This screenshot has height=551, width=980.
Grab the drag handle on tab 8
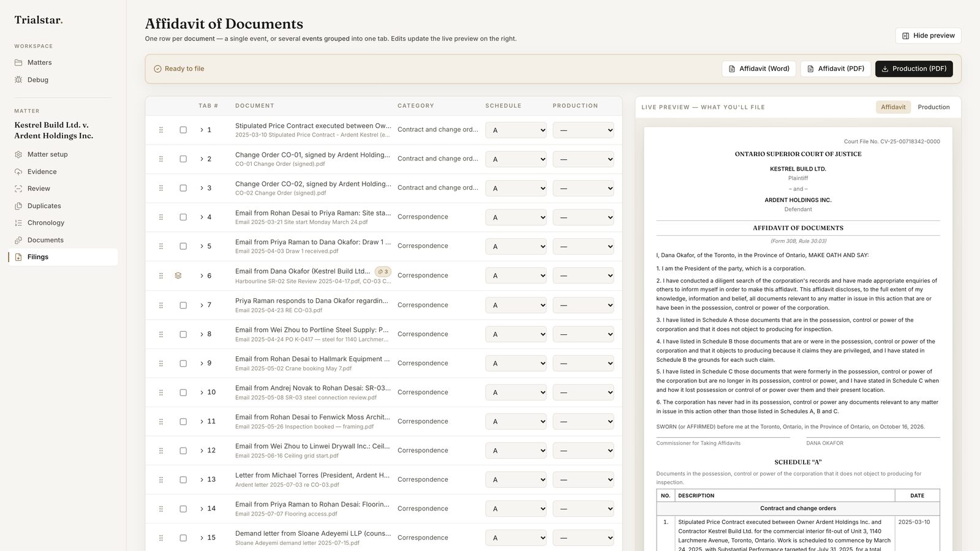pyautogui.click(x=161, y=334)
